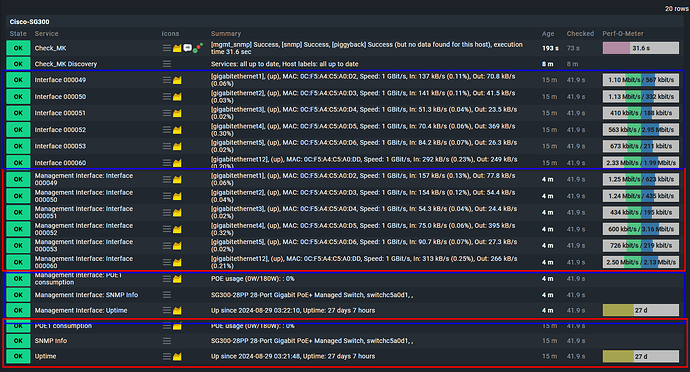Open the action menu for SNMP Info

(167, 341)
